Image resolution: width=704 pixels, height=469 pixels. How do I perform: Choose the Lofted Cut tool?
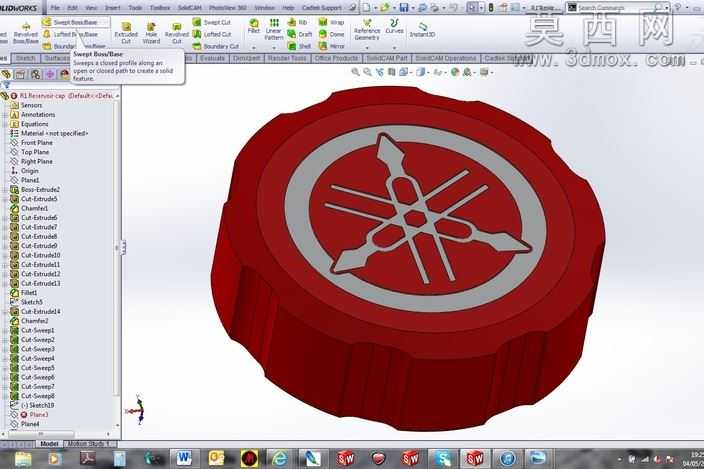[x=211, y=34]
